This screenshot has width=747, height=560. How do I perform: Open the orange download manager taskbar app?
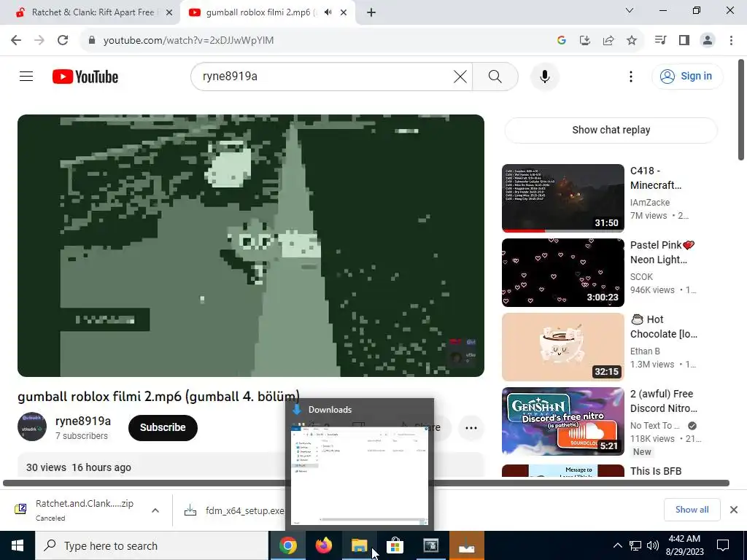click(x=466, y=545)
